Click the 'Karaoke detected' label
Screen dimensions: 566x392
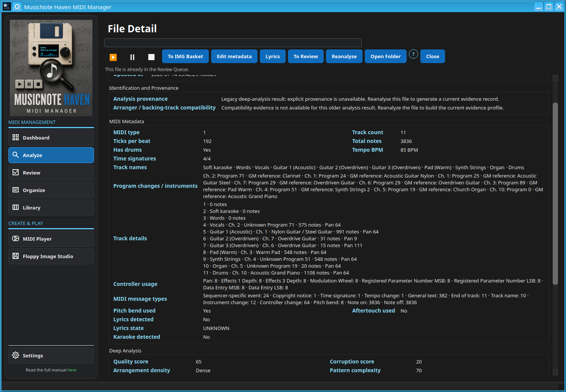pyautogui.click(x=137, y=337)
